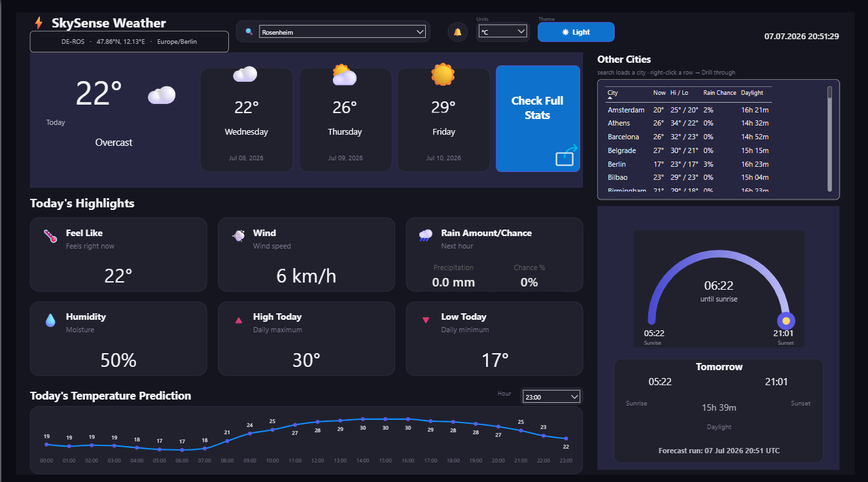
Task: Click the 14:00 point on temperature chart
Action: tap(363, 419)
